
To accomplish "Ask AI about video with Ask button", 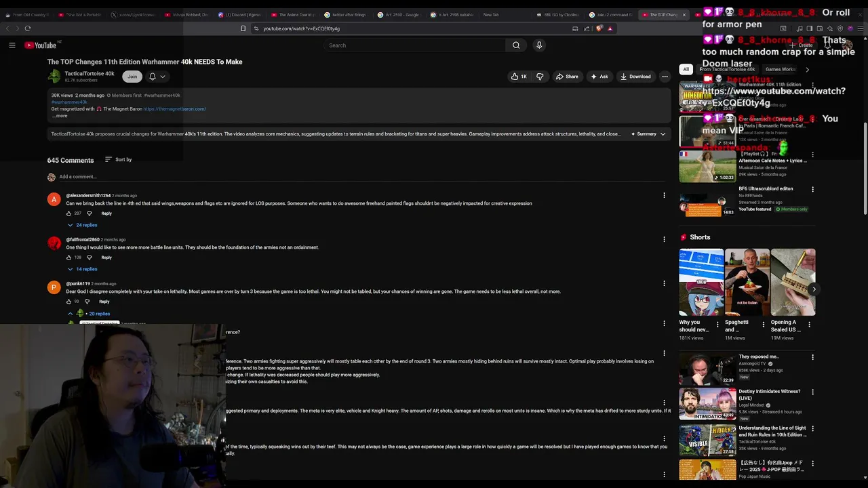I will 599,77.
